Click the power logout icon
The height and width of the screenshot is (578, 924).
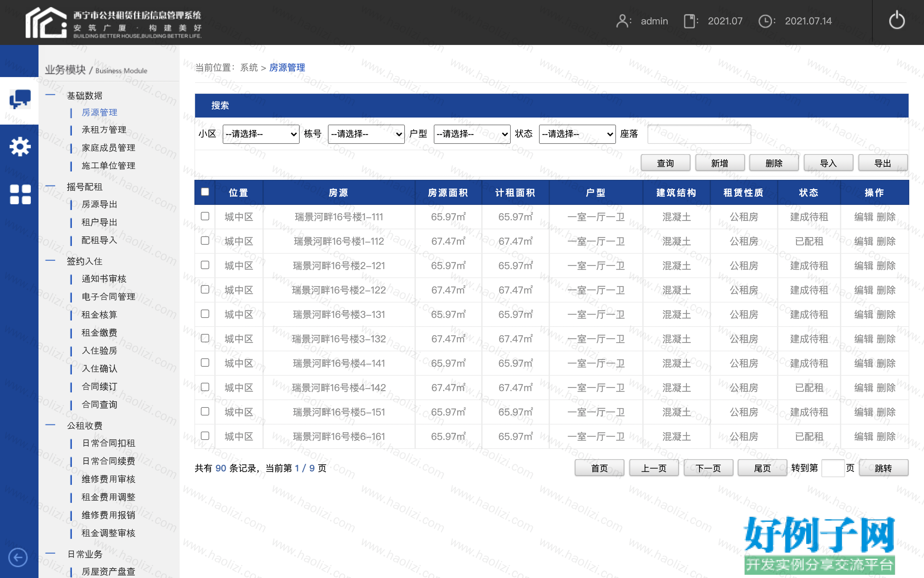click(896, 21)
